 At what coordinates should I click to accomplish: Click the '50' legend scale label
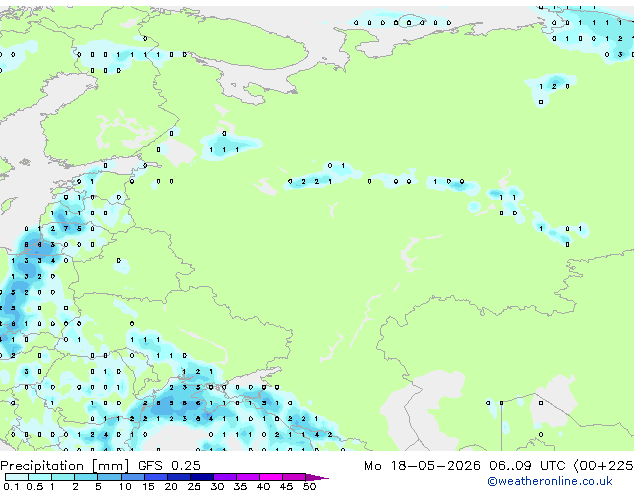point(309,486)
